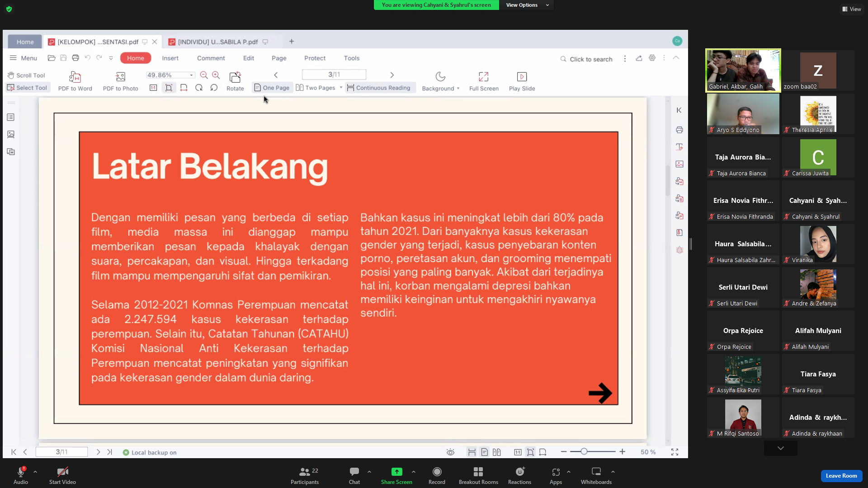Open Zoom Whiteboards
868x488 pixels.
[x=596, y=476]
